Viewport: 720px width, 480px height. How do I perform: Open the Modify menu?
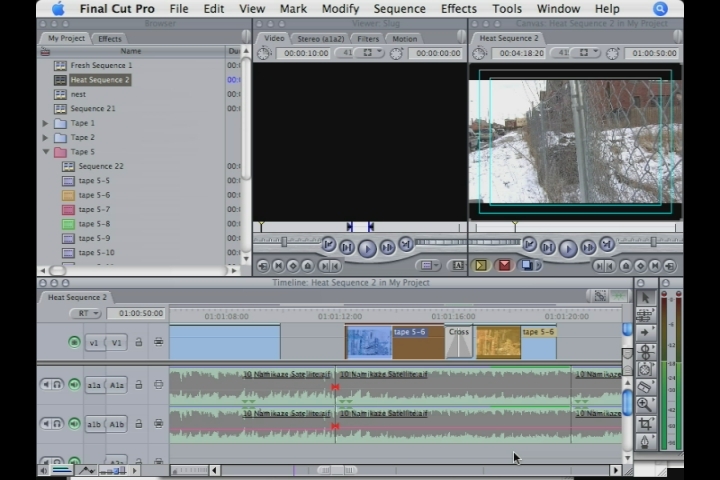(340, 9)
